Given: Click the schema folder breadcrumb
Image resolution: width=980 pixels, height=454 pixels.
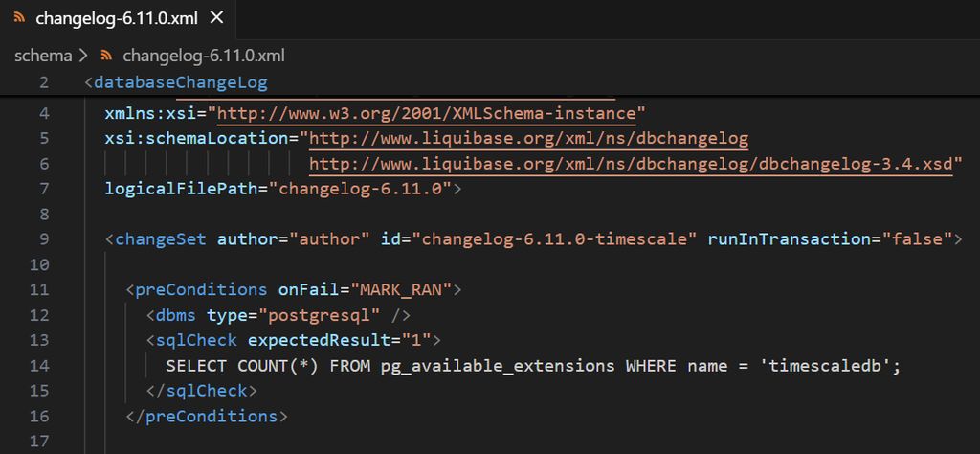Looking at the screenshot, I should click(43, 55).
